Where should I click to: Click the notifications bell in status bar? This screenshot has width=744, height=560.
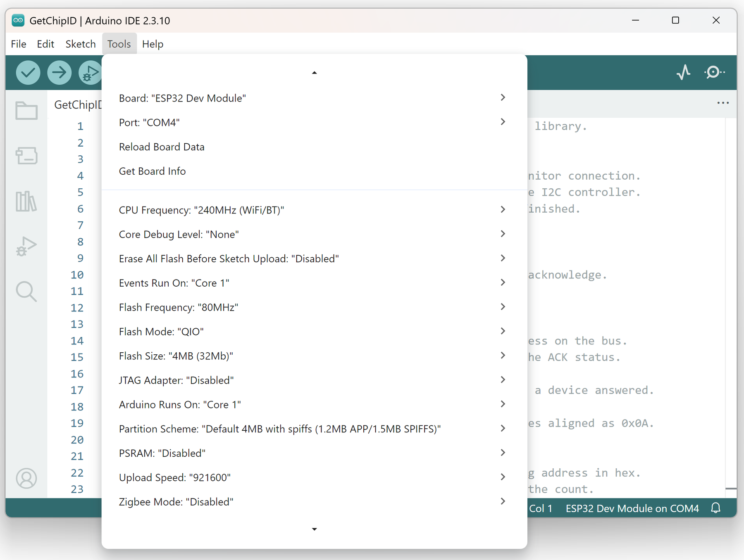pyautogui.click(x=715, y=508)
